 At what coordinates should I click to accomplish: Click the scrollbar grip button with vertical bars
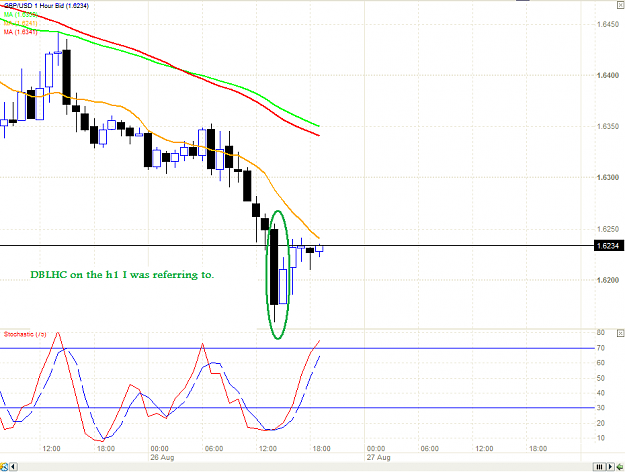599,466
